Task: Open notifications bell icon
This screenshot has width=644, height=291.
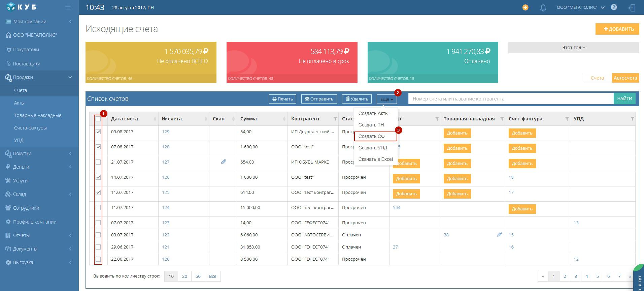Action: coord(543,8)
